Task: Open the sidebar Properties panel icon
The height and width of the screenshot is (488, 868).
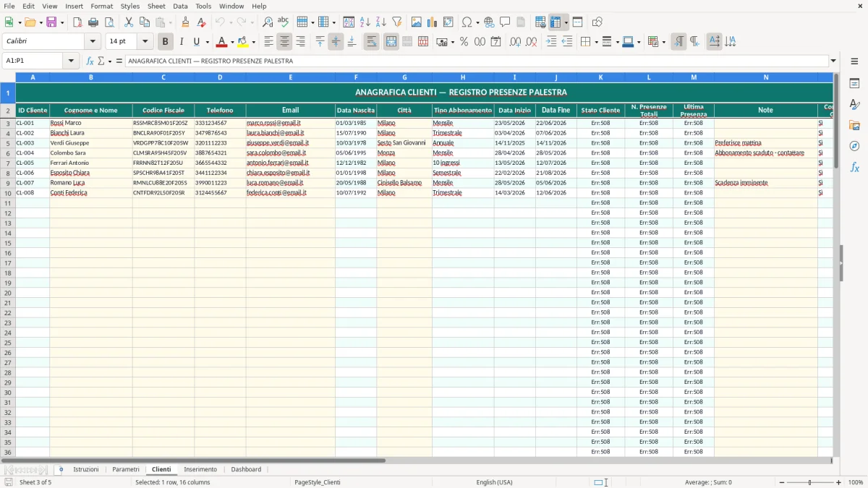Action: tap(854, 84)
